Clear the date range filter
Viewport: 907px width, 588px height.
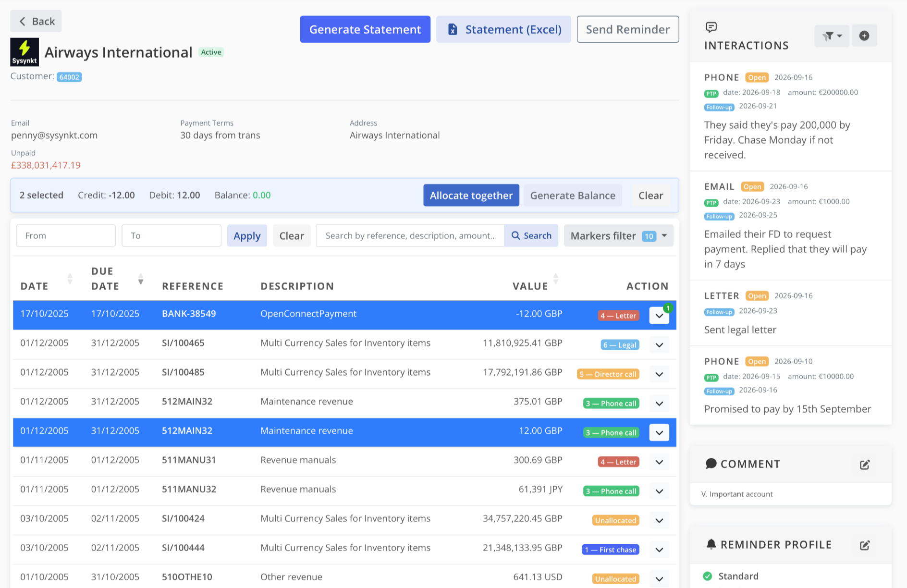pos(292,236)
